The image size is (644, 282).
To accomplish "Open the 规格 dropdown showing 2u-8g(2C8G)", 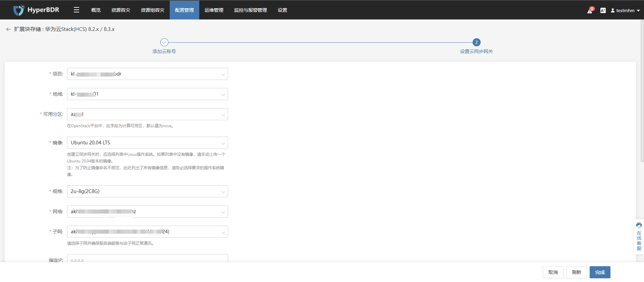I will (x=148, y=191).
